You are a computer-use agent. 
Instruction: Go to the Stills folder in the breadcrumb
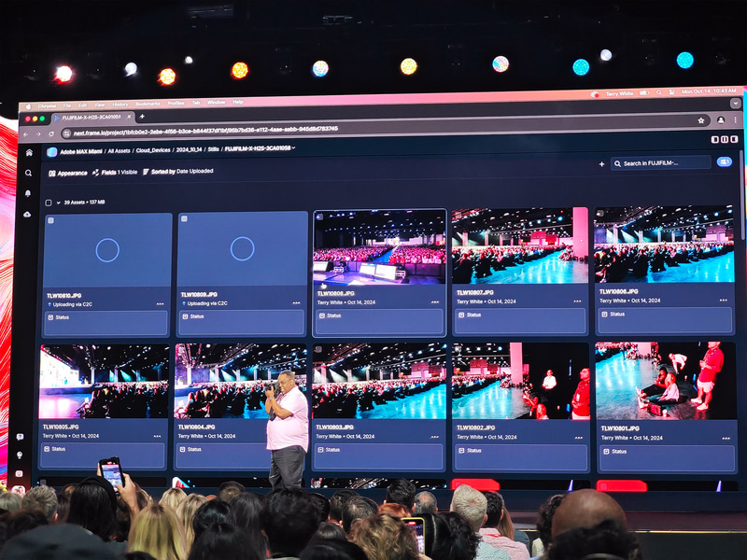point(214,149)
